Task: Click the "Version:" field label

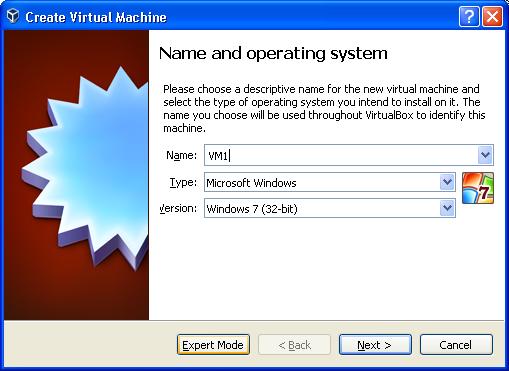Action: tap(178, 209)
